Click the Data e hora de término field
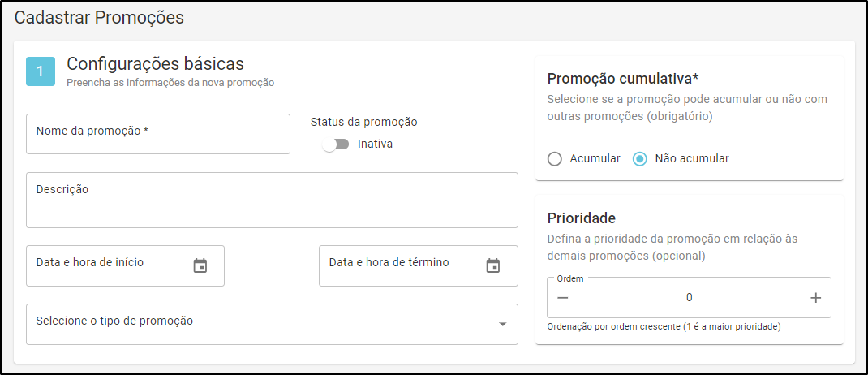 pos(419,266)
